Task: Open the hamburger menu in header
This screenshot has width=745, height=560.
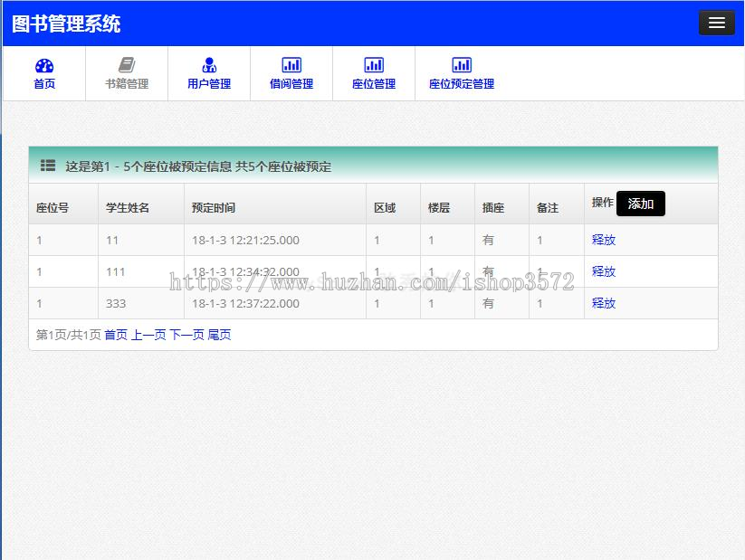Action: click(x=717, y=23)
